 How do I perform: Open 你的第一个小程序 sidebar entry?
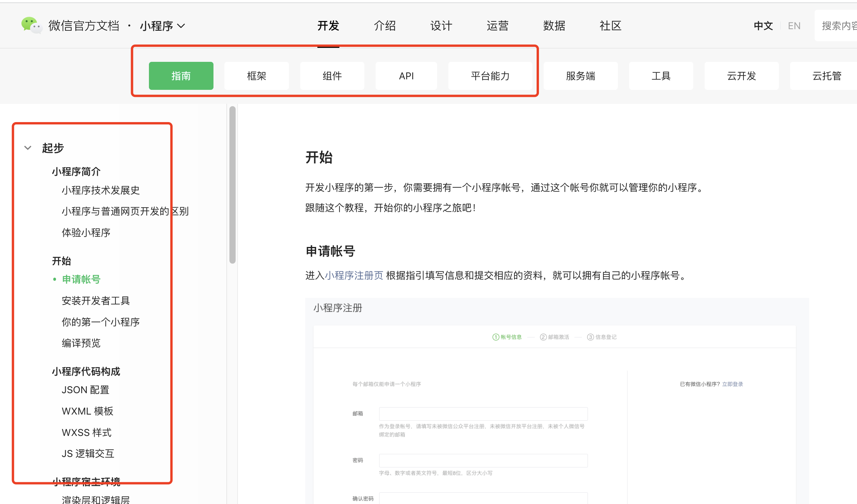point(101,322)
